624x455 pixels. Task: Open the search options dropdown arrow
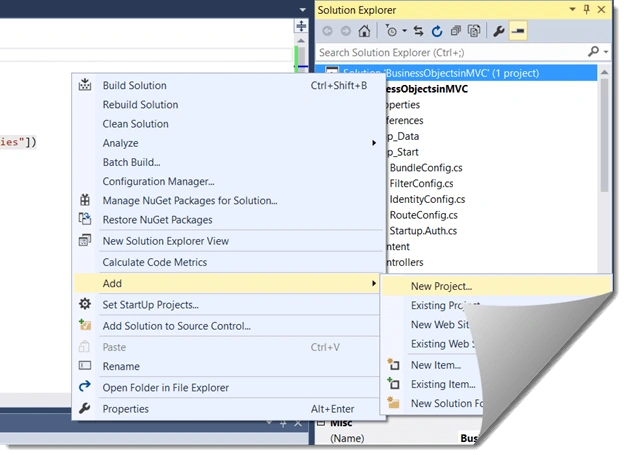pos(606,52)
